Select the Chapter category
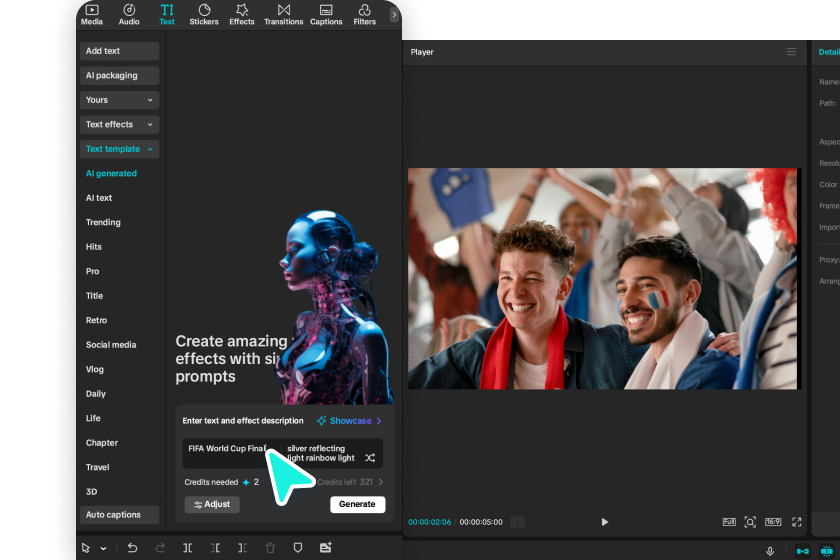The height and width of the screenshot is (560, 840). 102,443
